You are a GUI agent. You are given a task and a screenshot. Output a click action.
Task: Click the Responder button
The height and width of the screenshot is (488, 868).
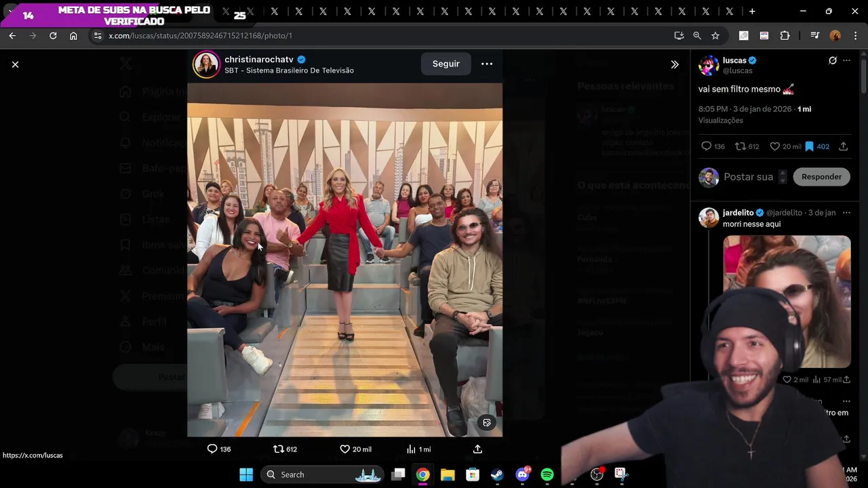coord(821,177)
